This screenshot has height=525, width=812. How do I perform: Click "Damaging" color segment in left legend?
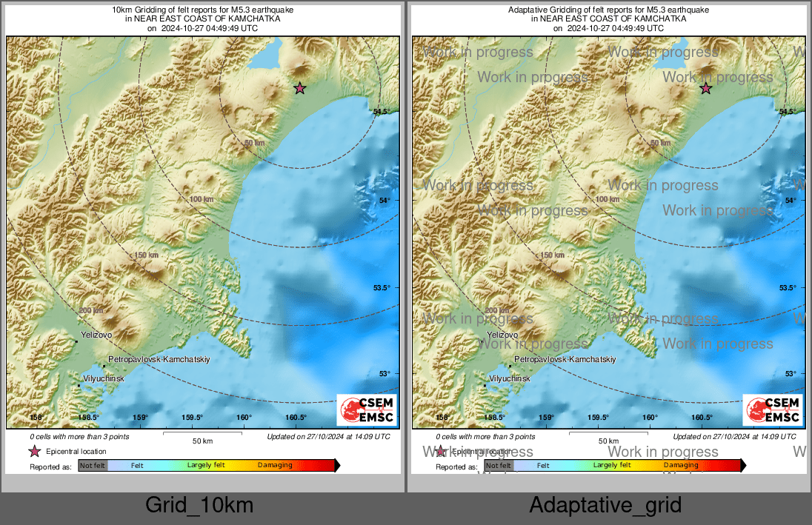[275, 466]
